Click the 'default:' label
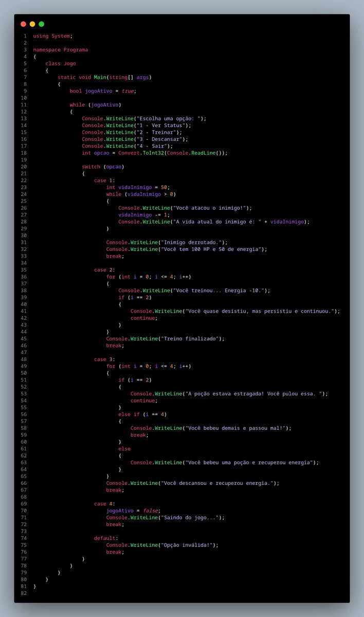The width and height of the screenshot is (364, 617). [x=106, y=538]
